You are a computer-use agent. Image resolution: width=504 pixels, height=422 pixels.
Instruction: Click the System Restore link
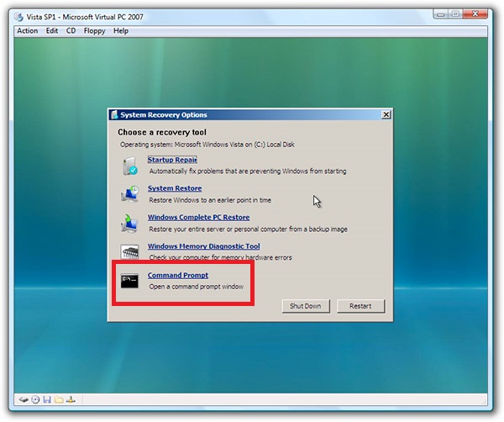coord(175,188)
